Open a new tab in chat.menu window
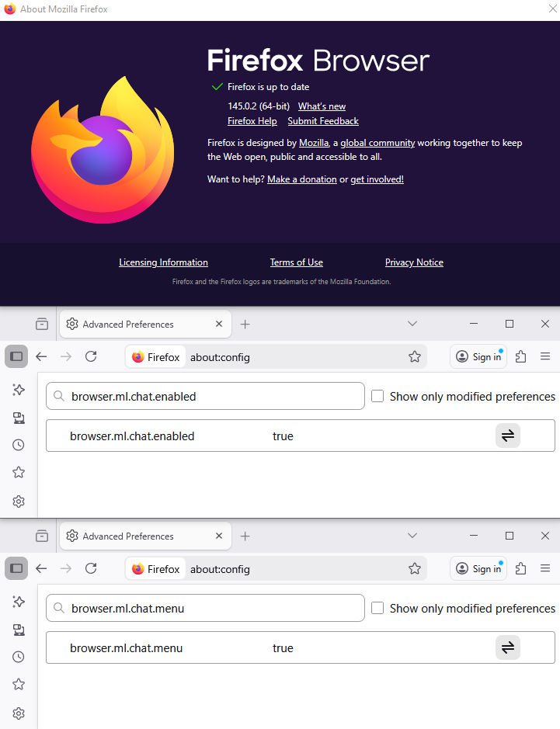 [x=245, y=536]
